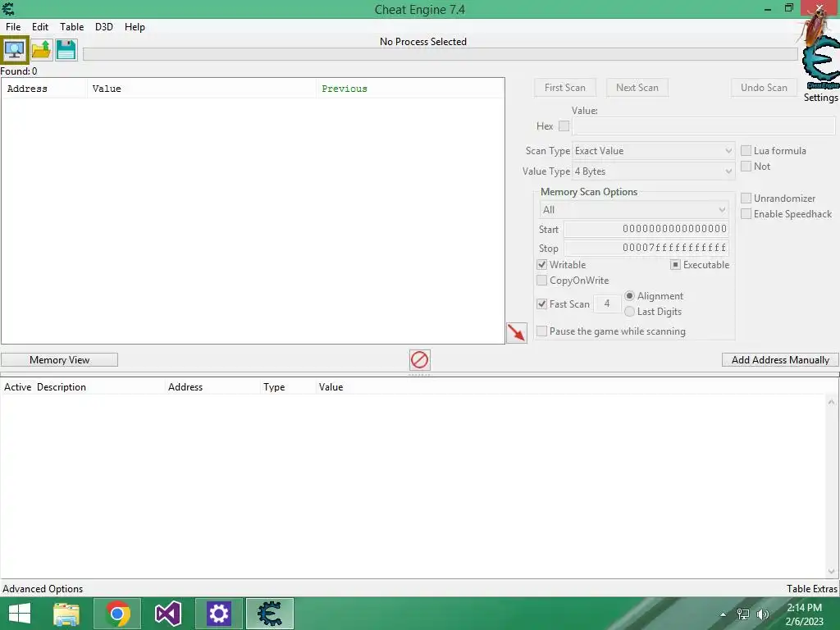This screenshot has width=840, height=630.
Task: Click the scan progress bar
Action: coord(441,54)
